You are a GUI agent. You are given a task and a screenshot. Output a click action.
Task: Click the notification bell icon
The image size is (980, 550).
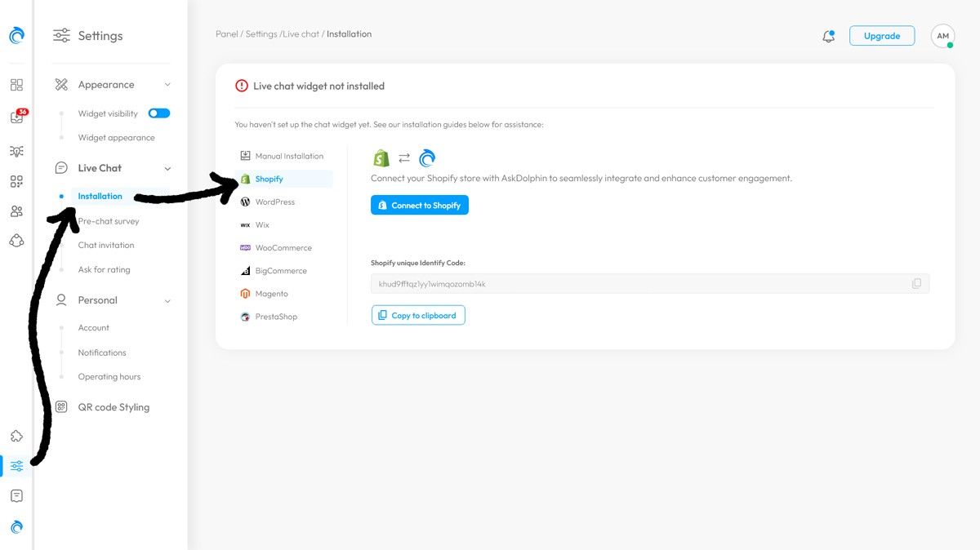coord(828,36)
